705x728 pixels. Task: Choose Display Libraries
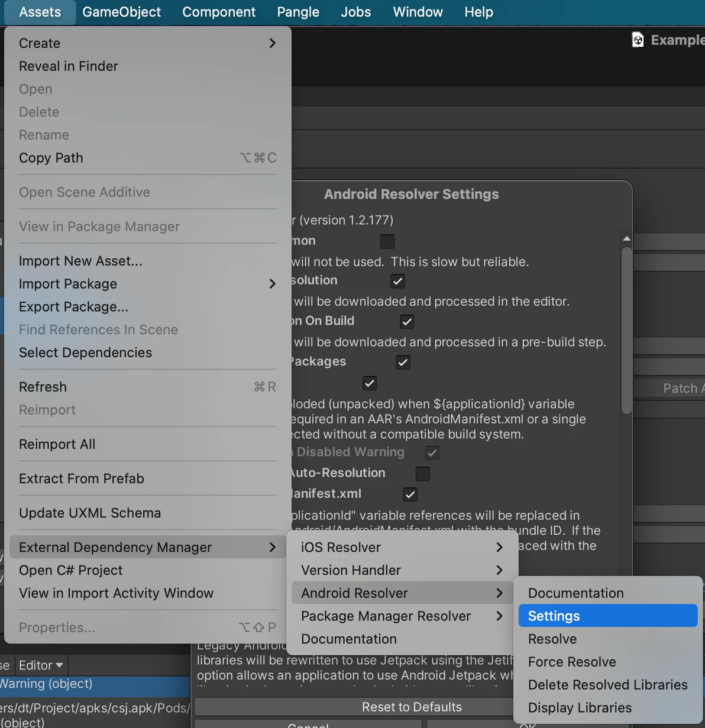point(608,707)
